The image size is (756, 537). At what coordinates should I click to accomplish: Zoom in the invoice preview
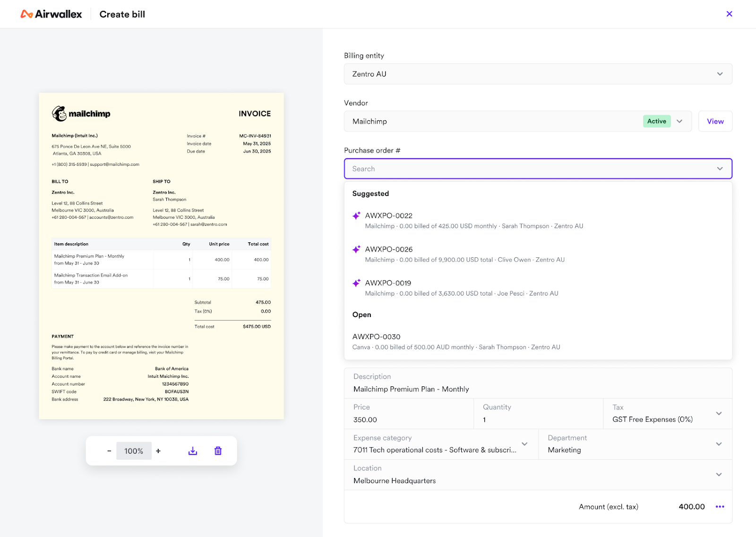158,451
